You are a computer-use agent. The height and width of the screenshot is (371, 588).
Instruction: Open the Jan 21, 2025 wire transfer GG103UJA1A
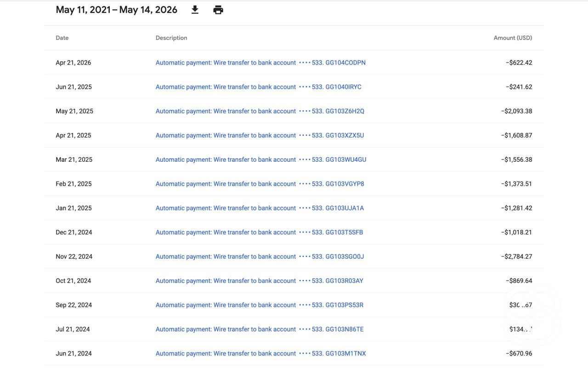260,208
